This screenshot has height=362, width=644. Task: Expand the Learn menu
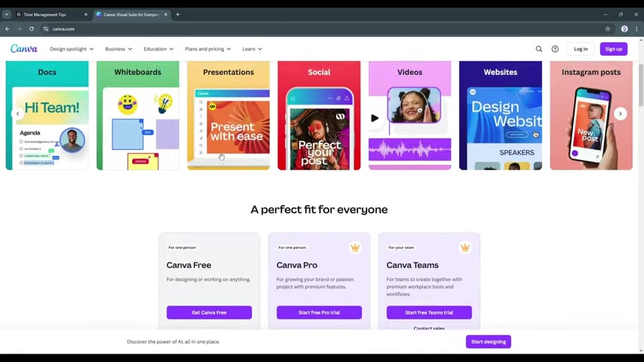coord(252,49)
